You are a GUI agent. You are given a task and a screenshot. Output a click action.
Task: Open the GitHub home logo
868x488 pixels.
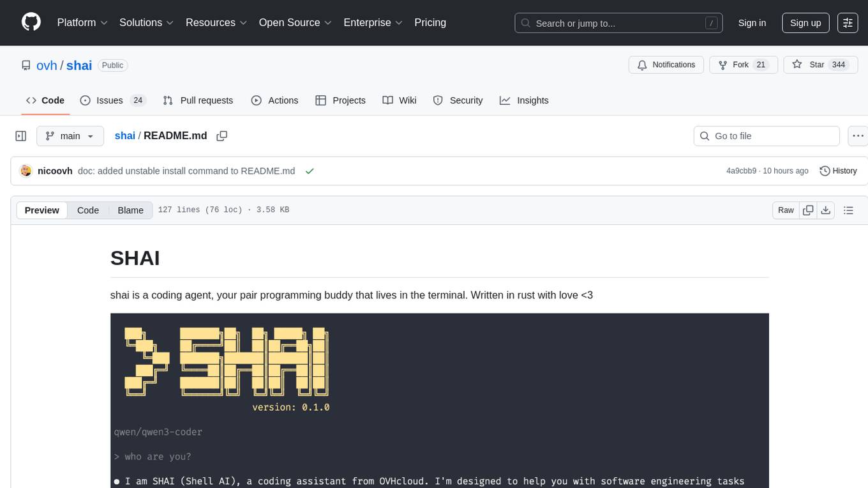[31, 22]
